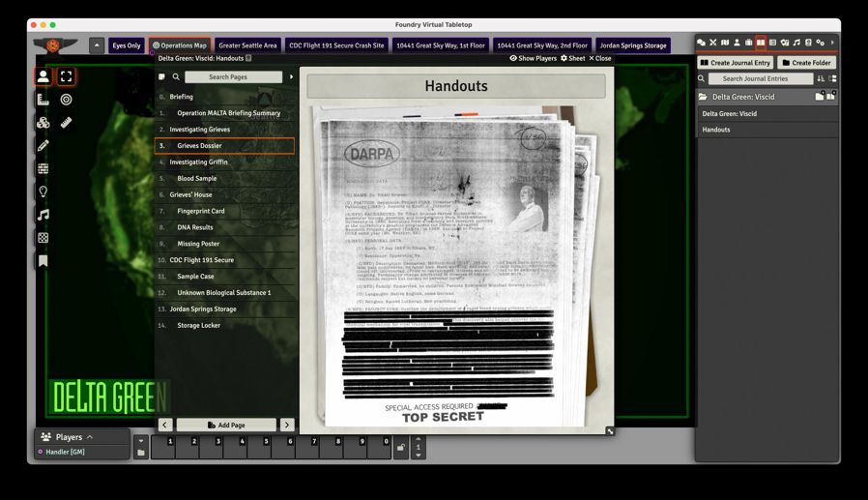Go to previous journal page
This screenshot has width=868, height=500.
(x=165, y=425)
